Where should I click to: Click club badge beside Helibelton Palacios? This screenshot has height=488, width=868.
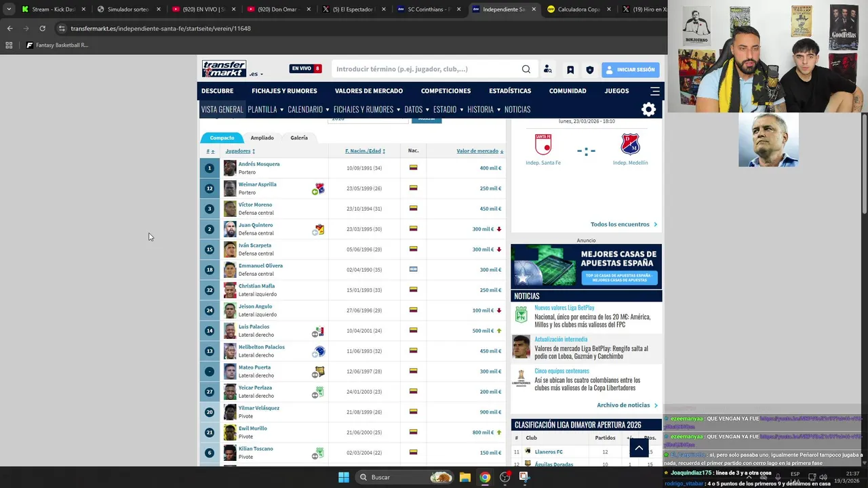320,351
